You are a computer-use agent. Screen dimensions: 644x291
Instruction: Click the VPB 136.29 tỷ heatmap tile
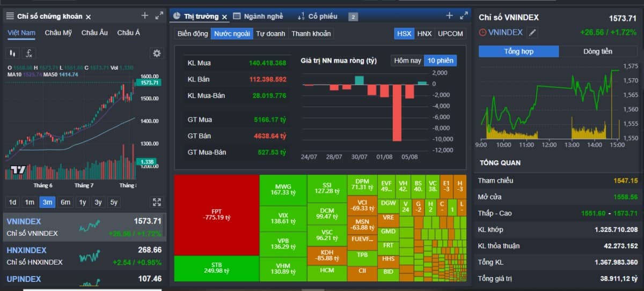283,244
